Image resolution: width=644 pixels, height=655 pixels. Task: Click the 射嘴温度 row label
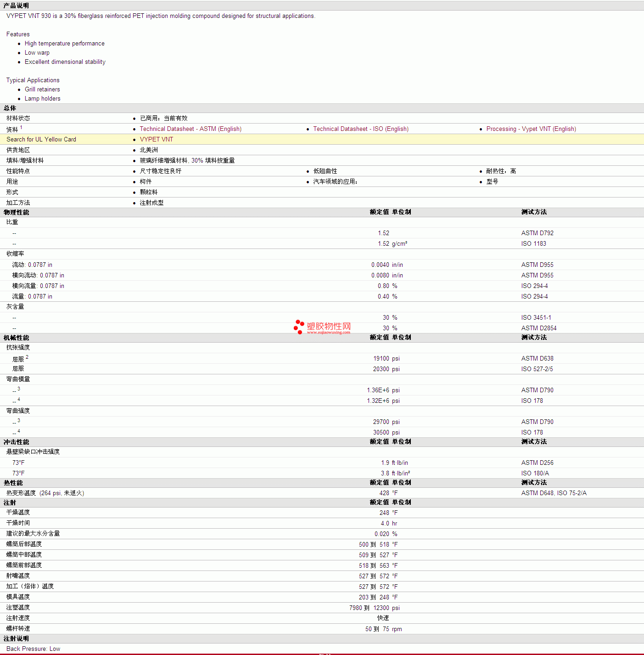tap(18, 576)
